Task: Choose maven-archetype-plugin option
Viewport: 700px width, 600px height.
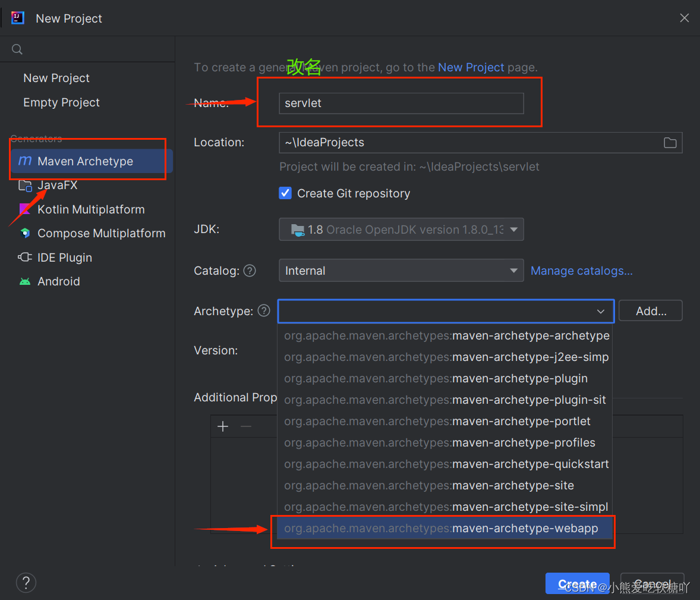Action: pyautogui.click(x=444, y=378)
